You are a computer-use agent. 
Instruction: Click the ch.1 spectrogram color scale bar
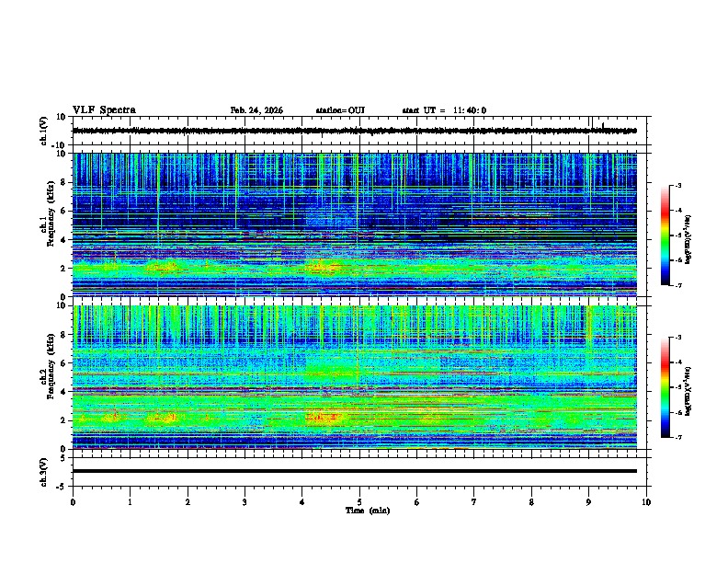665,236
